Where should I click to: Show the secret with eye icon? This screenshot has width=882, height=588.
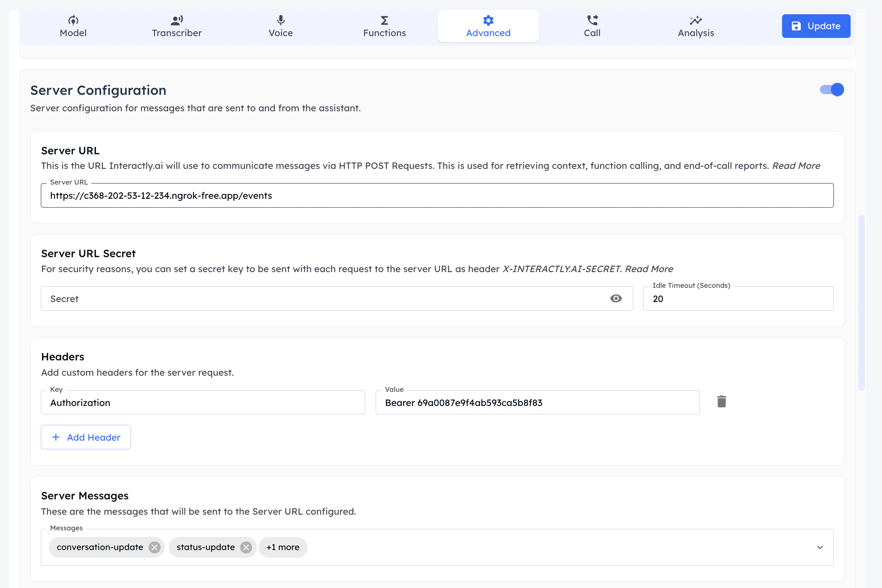(x=616, y=298)
